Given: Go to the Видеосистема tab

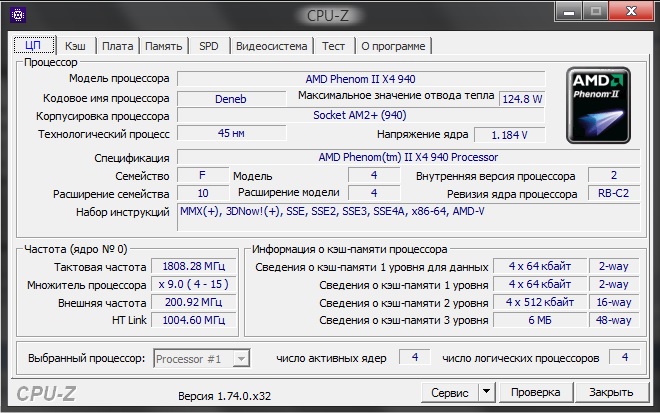Looking at the screenshot, I should [271, 45].
